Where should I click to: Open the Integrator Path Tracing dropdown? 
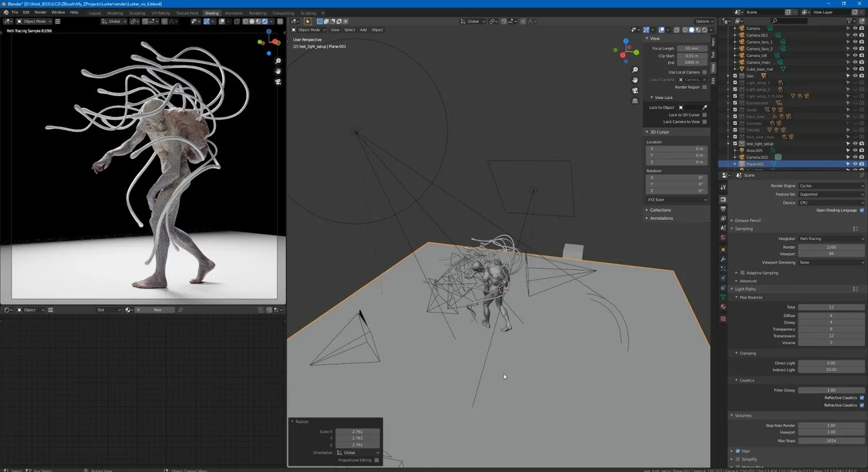(831, 239)
